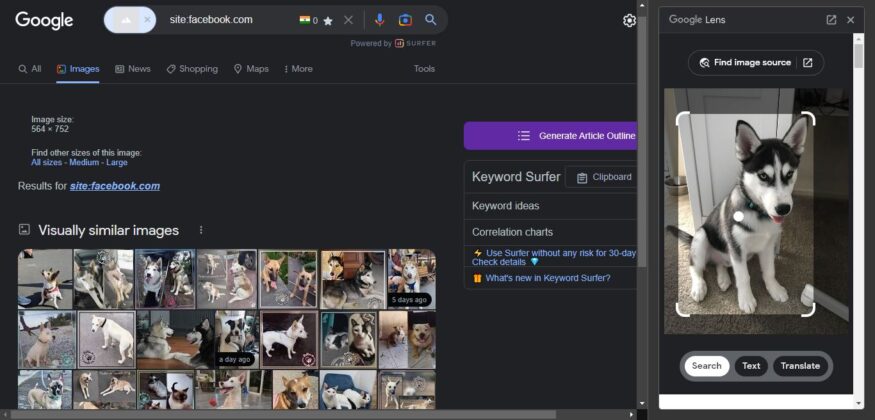Select the Search mode in Lens
Viewport: 875px width, 420px height.
click(706, 366)
